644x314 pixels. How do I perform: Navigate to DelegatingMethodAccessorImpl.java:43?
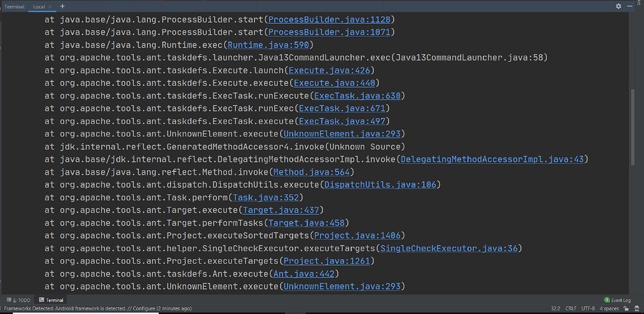[492, 159]
